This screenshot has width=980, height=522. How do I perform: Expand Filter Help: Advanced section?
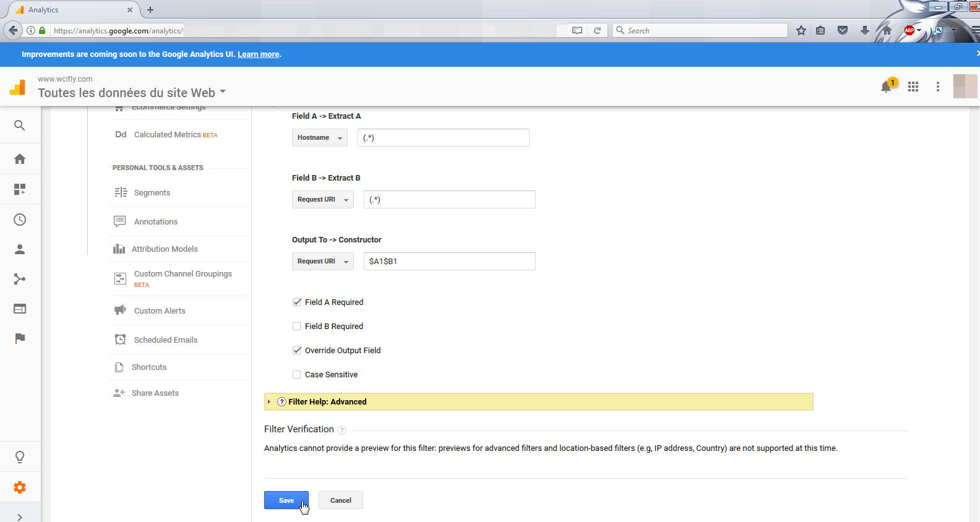tap(327, 402)
